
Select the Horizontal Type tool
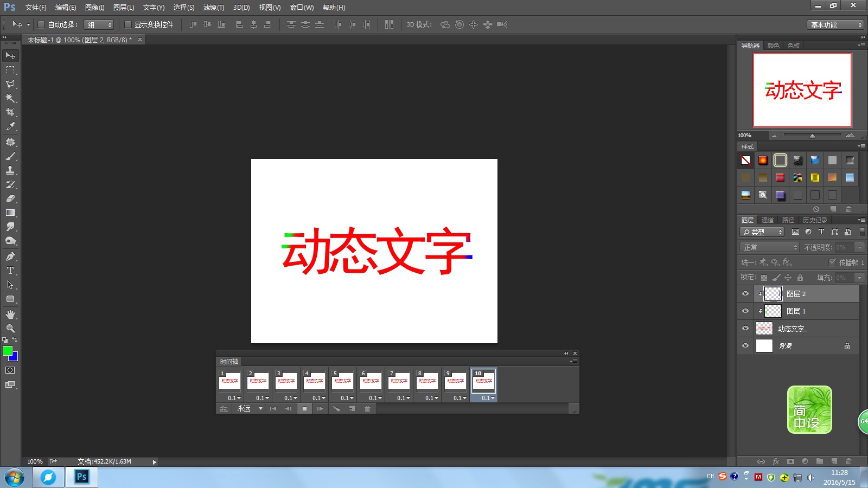pos(10,271)
